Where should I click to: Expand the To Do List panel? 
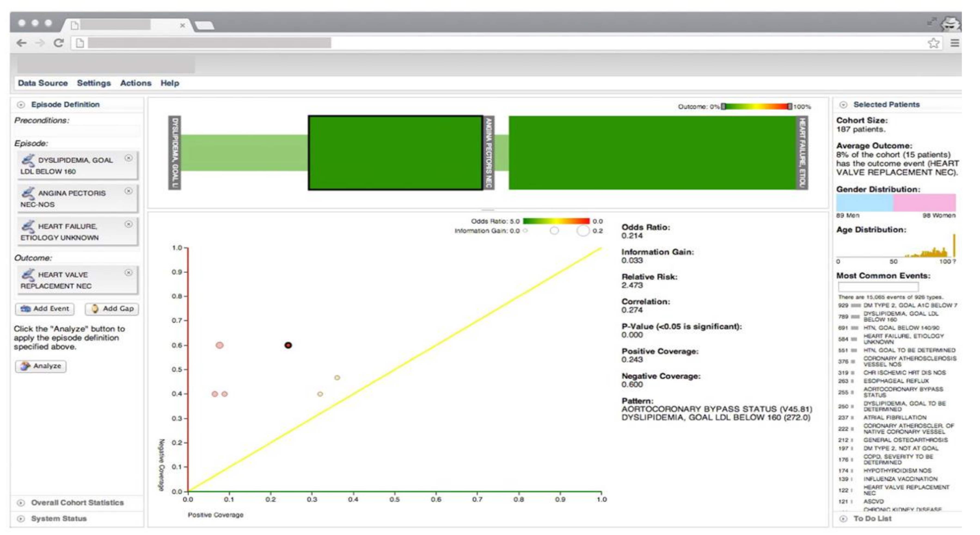pos(843,519)
